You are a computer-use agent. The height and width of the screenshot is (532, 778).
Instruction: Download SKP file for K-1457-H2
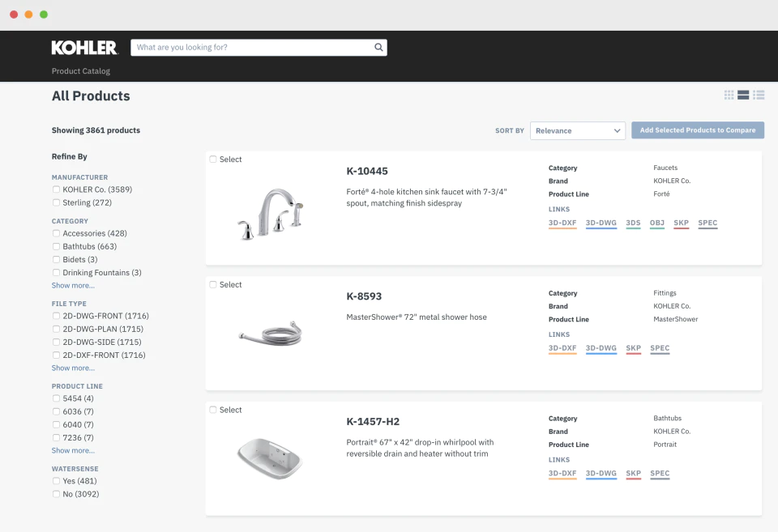tap(634, 474)
